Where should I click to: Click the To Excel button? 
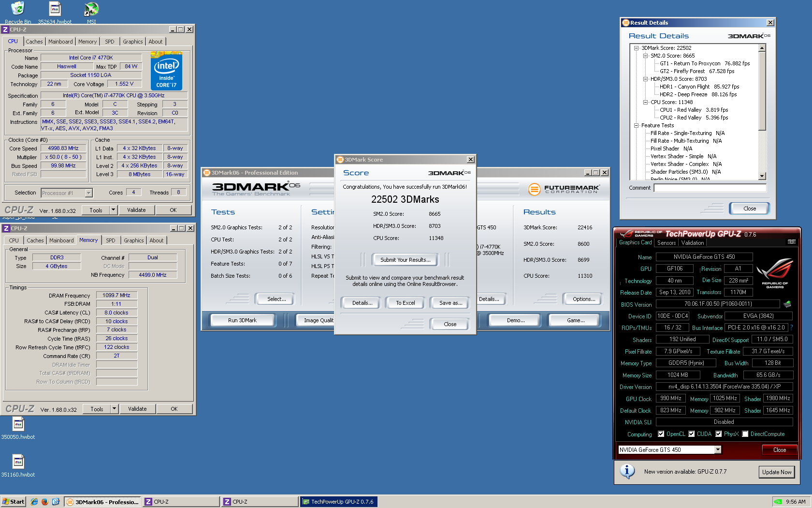(x=405, y=303)
